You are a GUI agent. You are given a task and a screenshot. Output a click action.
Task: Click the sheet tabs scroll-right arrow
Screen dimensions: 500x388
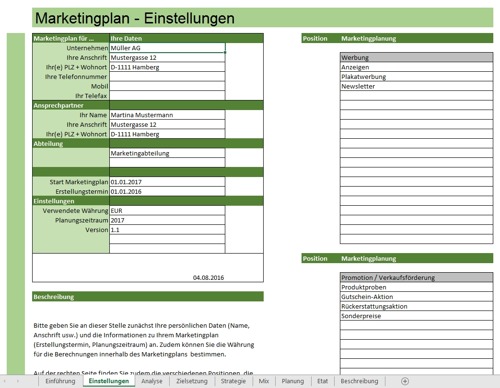[18, 381]
